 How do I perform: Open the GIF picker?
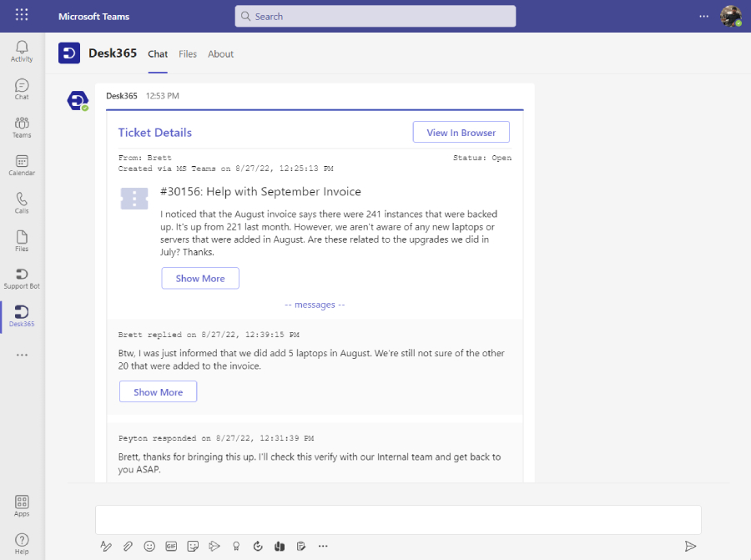point(171,546)
